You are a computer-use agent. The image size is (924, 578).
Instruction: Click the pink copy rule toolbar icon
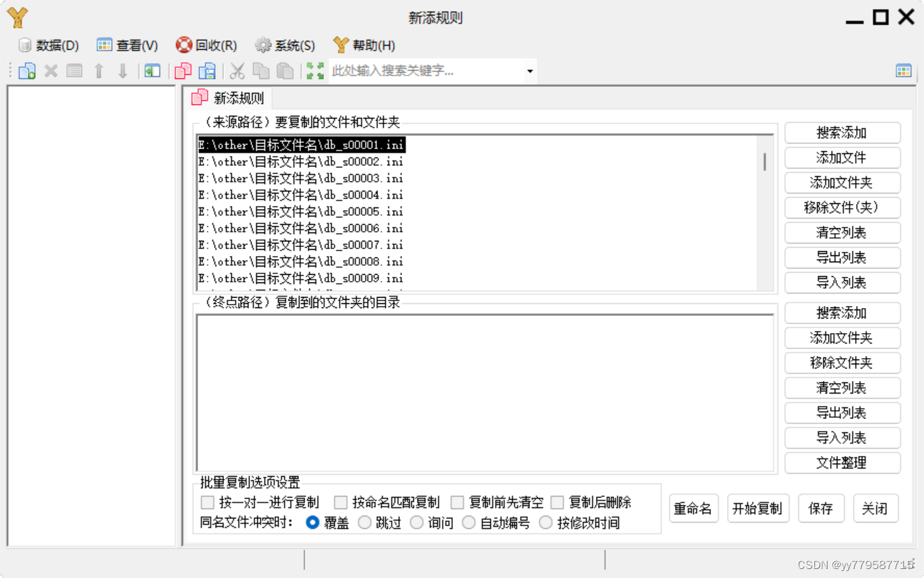[183, 71]
